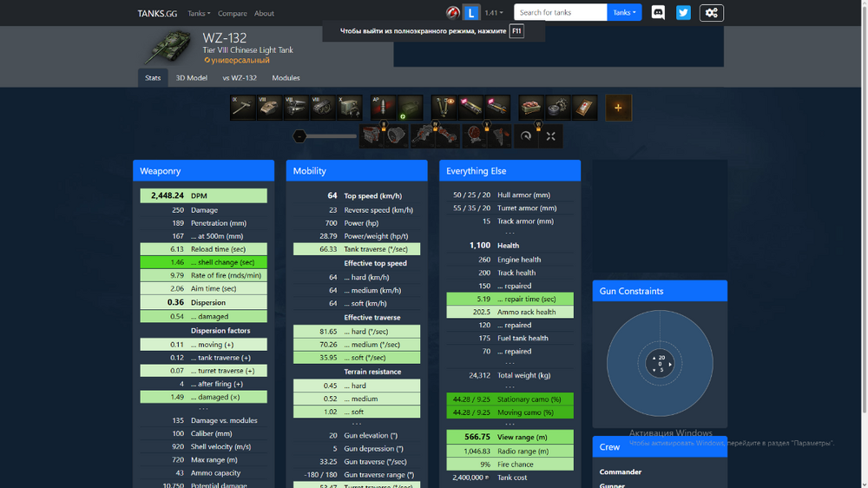Click the page vertical scrollbar
The height and width of the screenshot is (488, 868).
pyautogui.click(x=865, y=210)
